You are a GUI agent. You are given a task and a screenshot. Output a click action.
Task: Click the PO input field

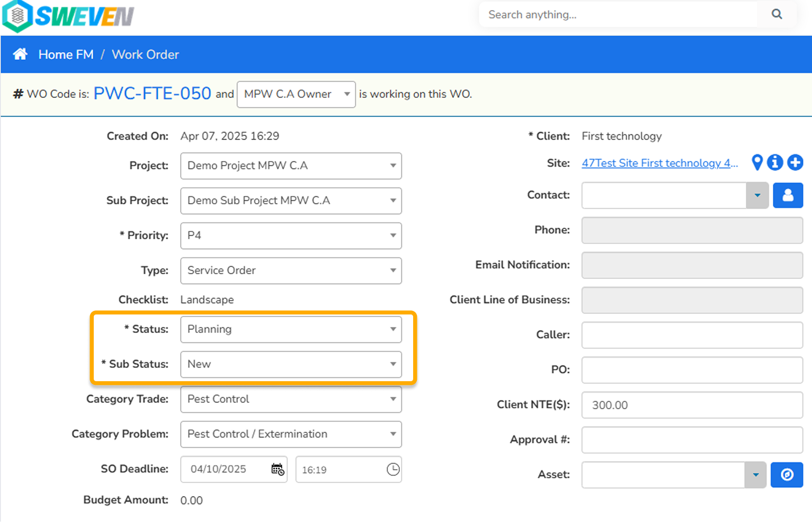[692, 370]
